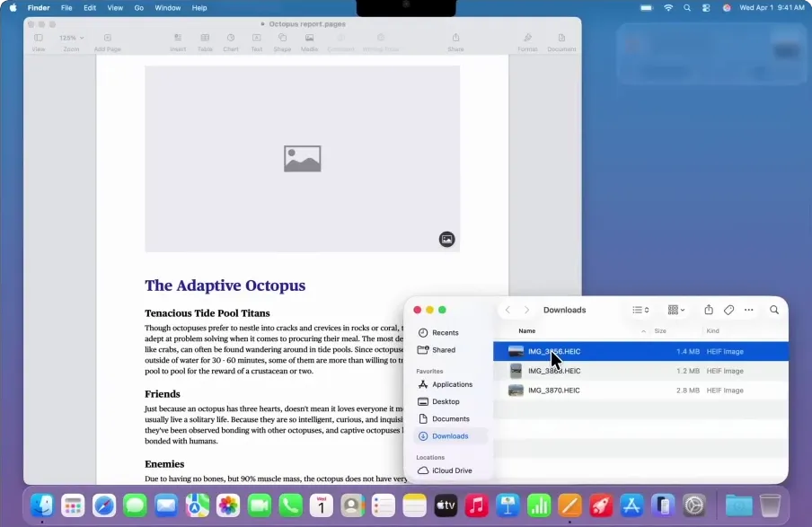Open the View sidebar control in Pages toolbar
Screen dimensions: 812x527
[39, 42]
